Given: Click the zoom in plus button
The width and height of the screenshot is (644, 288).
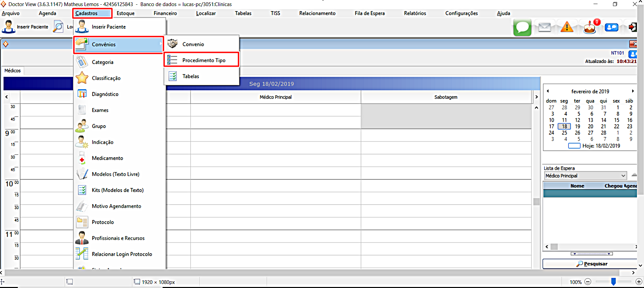Looking at the screenshot, I should (x=639, y=282).
